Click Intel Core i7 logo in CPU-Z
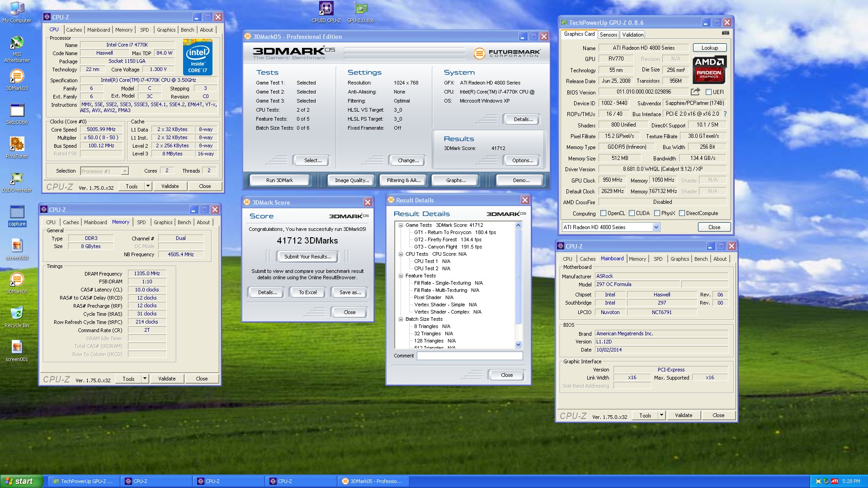 click(x=198, y=57)
